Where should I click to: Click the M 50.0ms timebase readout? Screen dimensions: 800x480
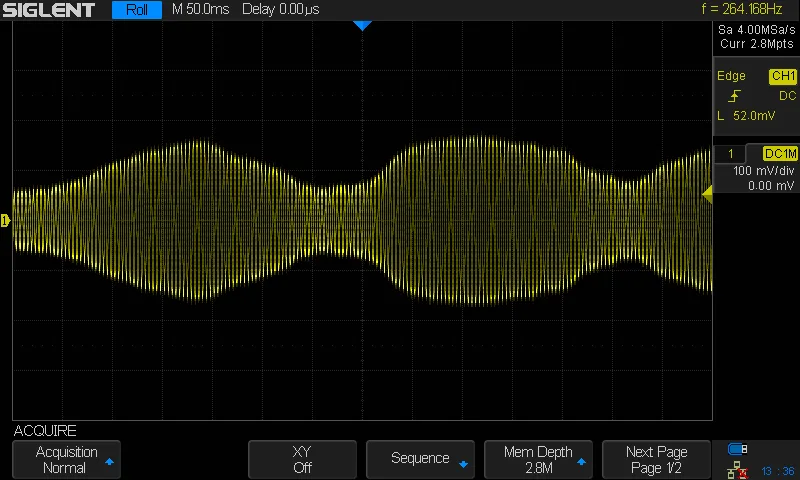[201, 9]
